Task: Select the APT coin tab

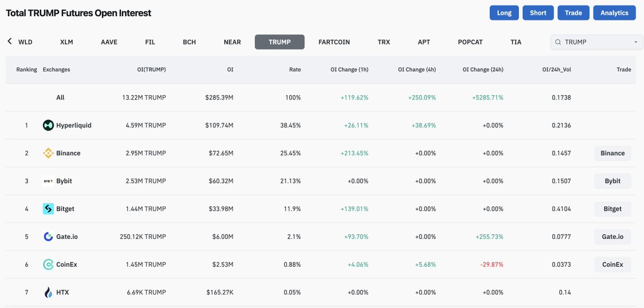Action: tap(424, 42)
